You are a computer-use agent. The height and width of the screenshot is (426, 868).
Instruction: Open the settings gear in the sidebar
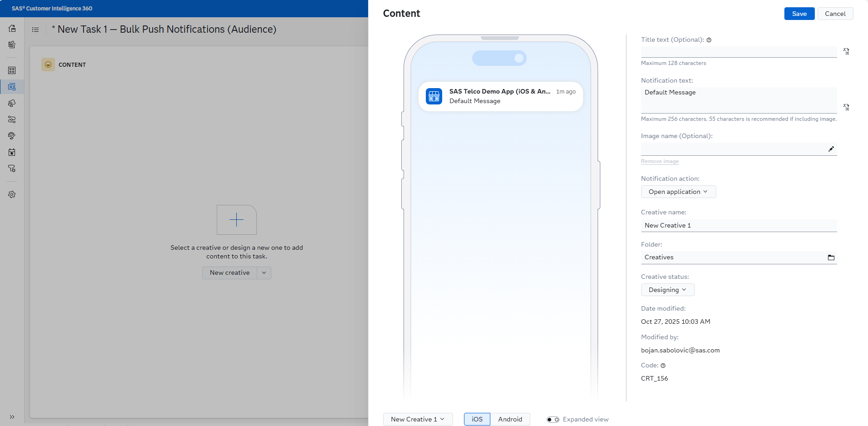[x=12, y=194]
